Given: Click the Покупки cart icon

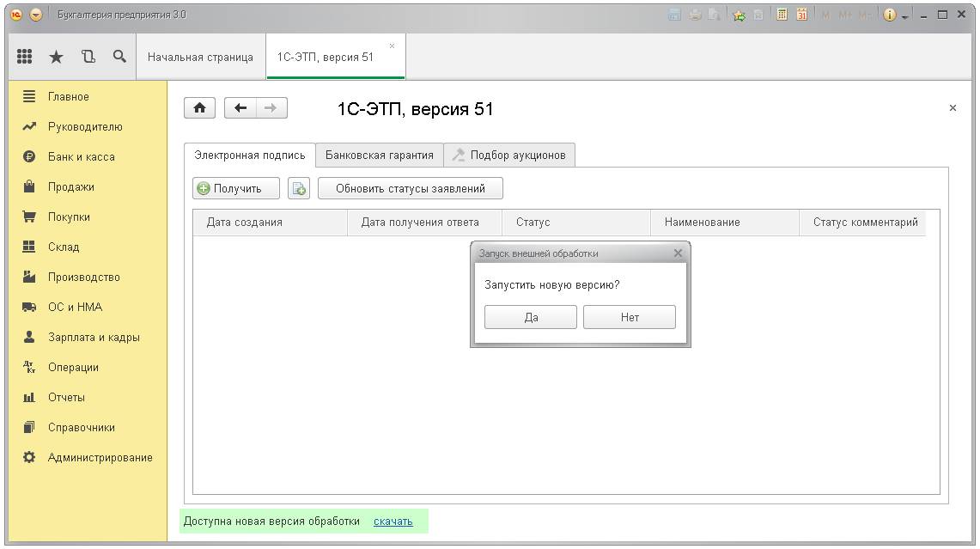Looking at the screenshot, I should pos(28,217).
